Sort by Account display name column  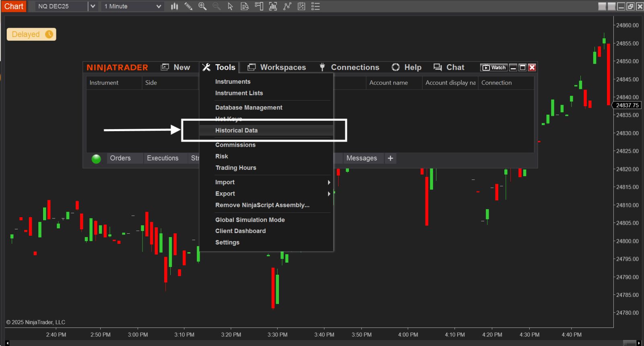coord(450,82)
